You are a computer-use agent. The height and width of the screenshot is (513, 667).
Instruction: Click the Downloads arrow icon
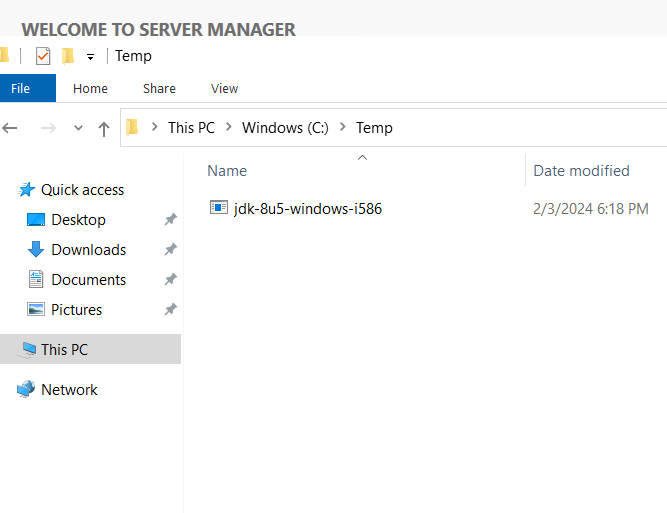tap(36, 249)
